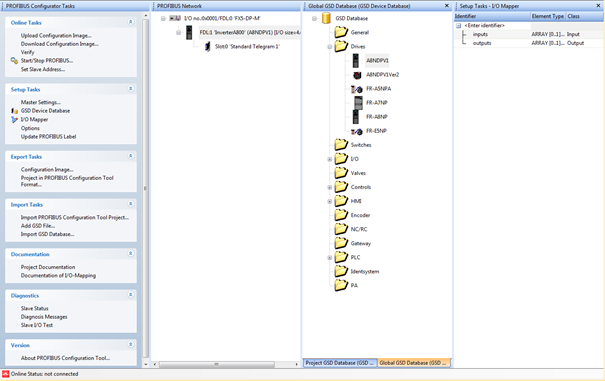Collapse the Enter identifier node in I/O Mapper
Image resolution: width=605 pixels, height=381 pixels.
[x=458, y=25]
